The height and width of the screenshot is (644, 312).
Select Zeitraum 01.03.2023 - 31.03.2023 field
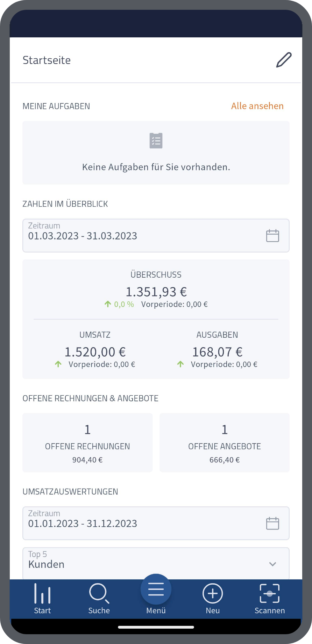click(x=140, y=236)
